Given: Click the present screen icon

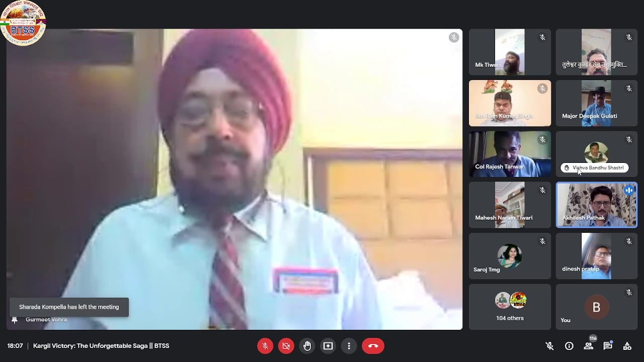Looking at the screenshot, I should click(x=328, y=346).
